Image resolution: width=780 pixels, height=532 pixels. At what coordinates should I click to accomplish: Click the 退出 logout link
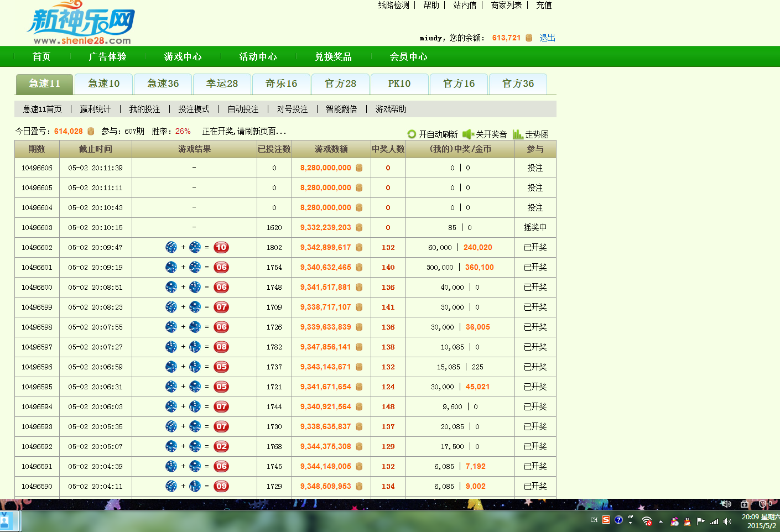548,38
